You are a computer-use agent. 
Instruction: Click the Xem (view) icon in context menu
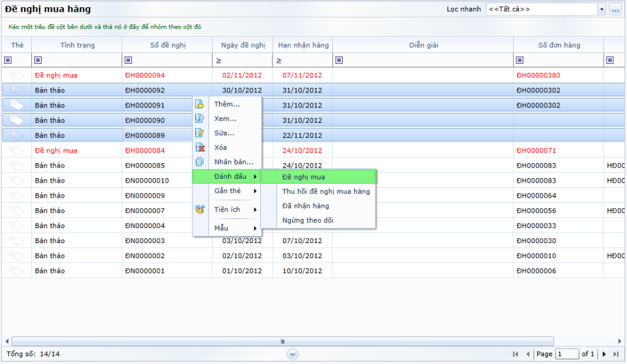click(x=200, y=118)
